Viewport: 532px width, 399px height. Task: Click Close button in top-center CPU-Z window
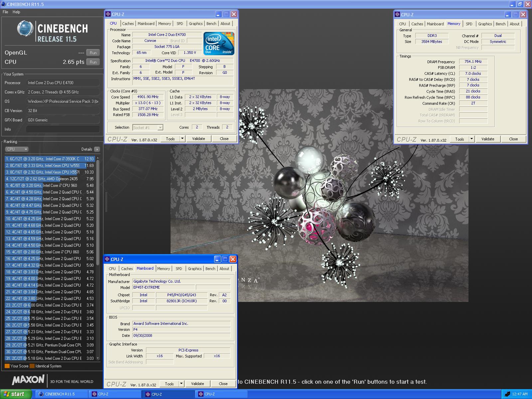[224, 139]
